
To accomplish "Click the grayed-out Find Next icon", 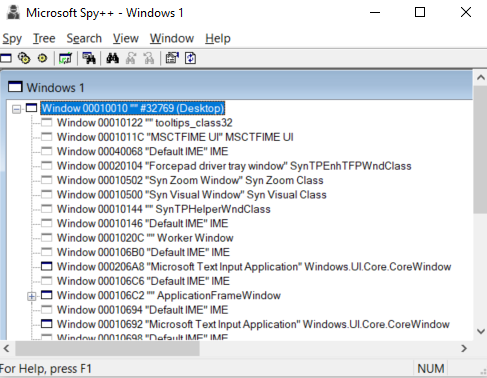I will pyautogui.click(x=131, y=58).
